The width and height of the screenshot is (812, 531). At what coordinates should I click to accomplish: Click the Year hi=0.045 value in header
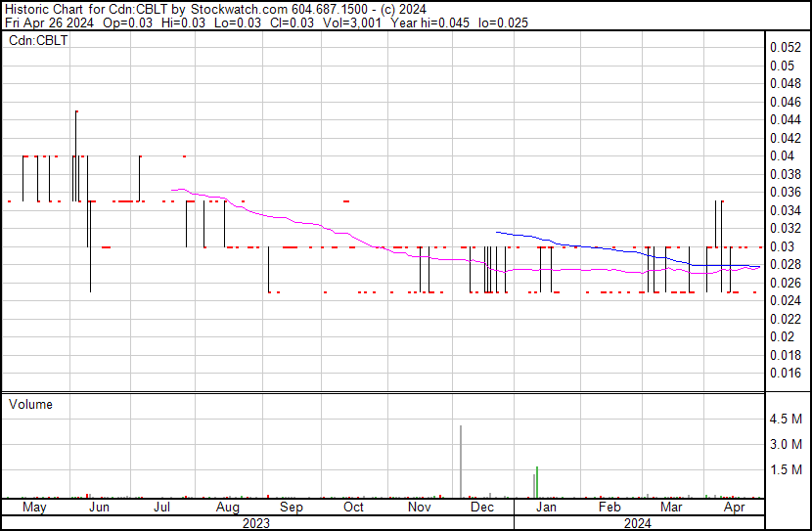click(418, 22)
